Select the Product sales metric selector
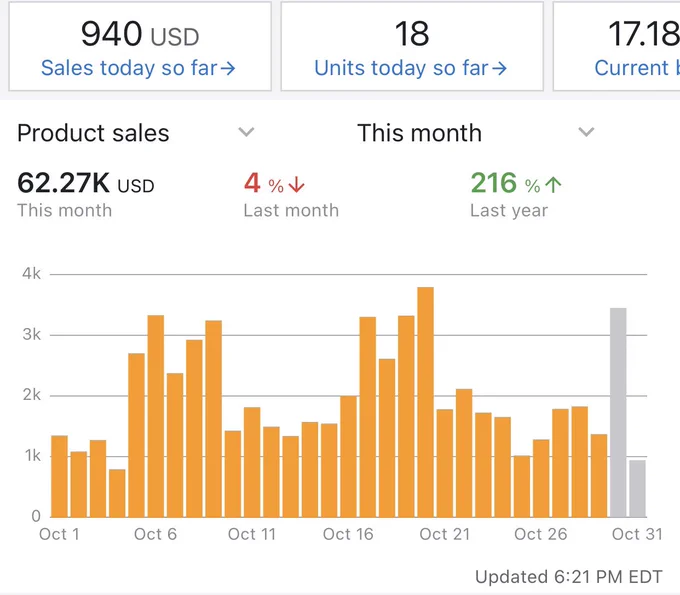This screenshot has width=680, height=595. [x=135, y=133]
